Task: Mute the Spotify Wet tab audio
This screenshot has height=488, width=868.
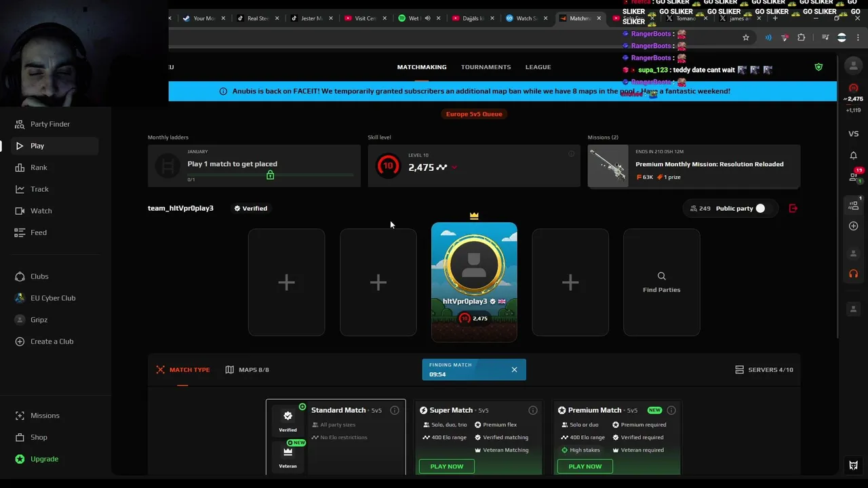Action: tap(427, 18)
